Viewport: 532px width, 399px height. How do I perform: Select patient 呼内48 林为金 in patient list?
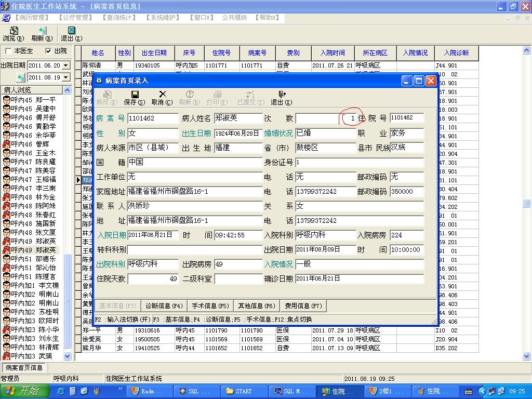point(30,197)
